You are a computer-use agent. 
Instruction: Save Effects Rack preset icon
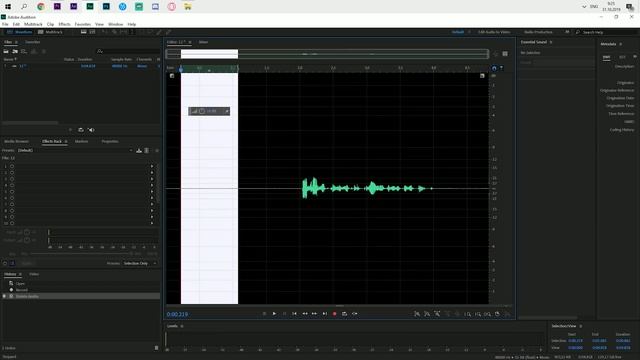(139, 151)
